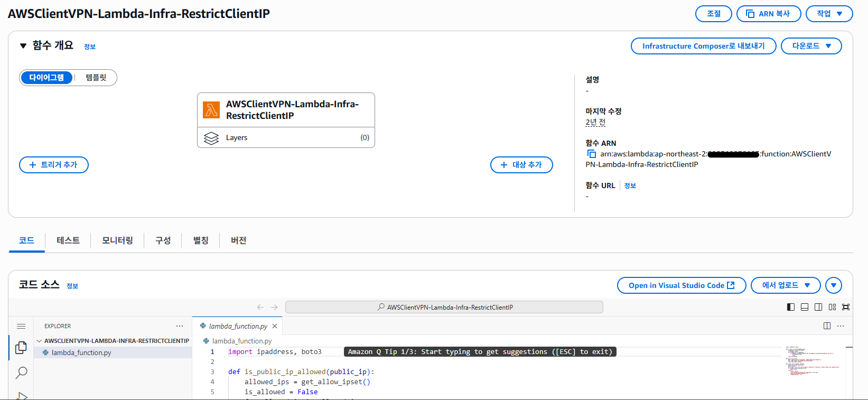This screenshot has width=868, height=400.
Task: Click the function name in the diagram card
Action: click(x=292, y=110)
